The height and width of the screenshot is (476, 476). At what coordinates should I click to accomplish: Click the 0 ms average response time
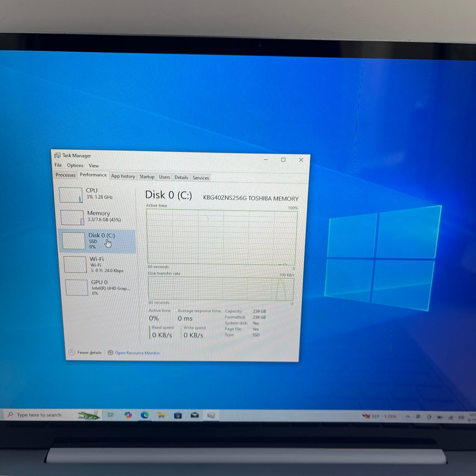click(x=185, y=318)
